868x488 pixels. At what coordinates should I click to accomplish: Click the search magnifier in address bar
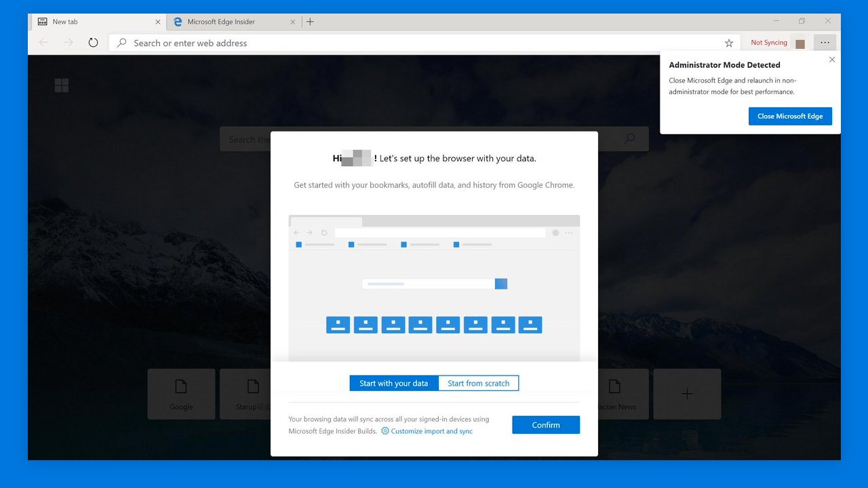click(x=122, y=43)
